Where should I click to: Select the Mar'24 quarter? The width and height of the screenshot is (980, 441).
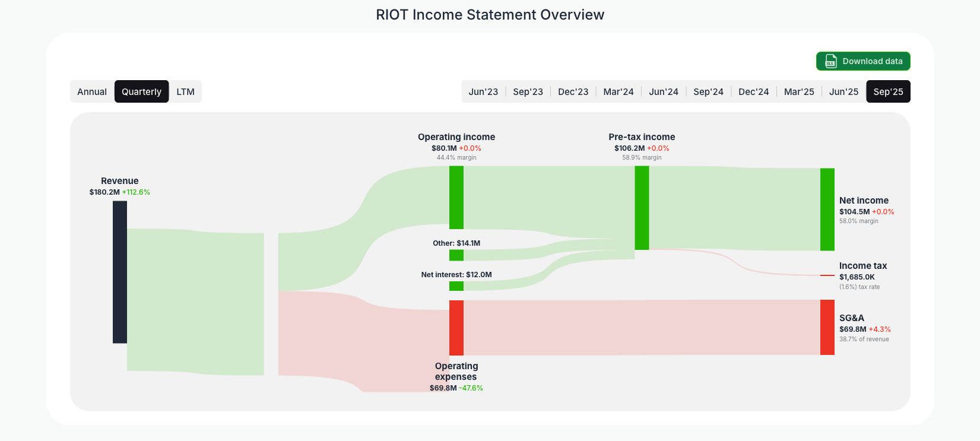pos(618,91)
